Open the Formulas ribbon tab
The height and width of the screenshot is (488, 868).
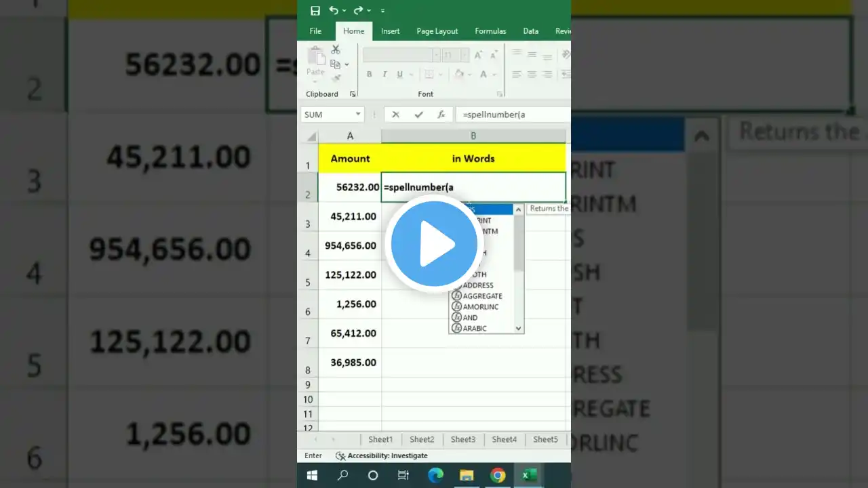[x=490, y=31]
